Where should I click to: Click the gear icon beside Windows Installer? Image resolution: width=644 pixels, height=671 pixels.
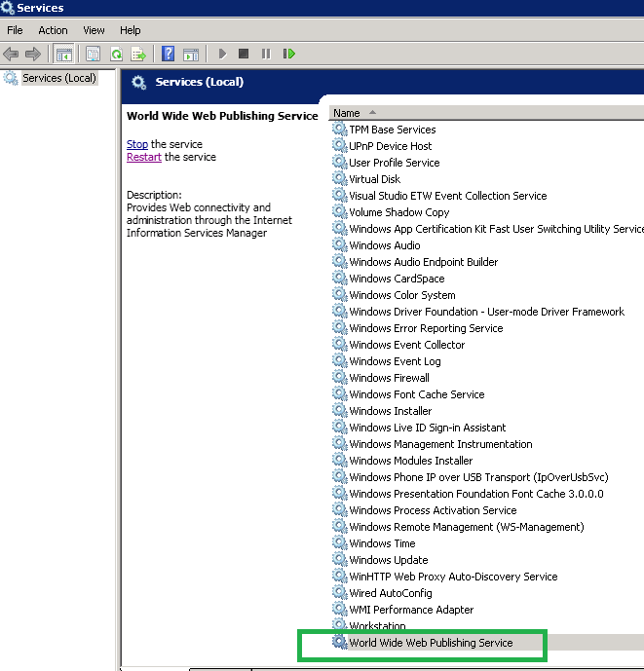[x=340, y=410]
